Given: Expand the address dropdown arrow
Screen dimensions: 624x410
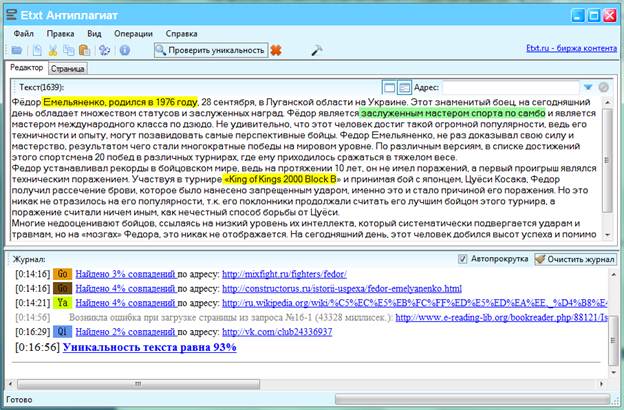Looking at the screenshot, I should 588,87.
